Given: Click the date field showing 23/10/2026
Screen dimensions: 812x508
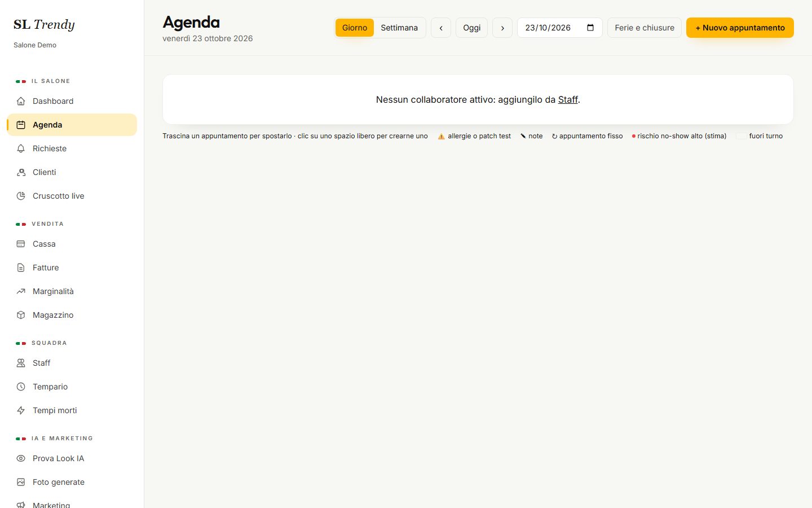Looking at the screenshot, I should [x=560, y=28].
